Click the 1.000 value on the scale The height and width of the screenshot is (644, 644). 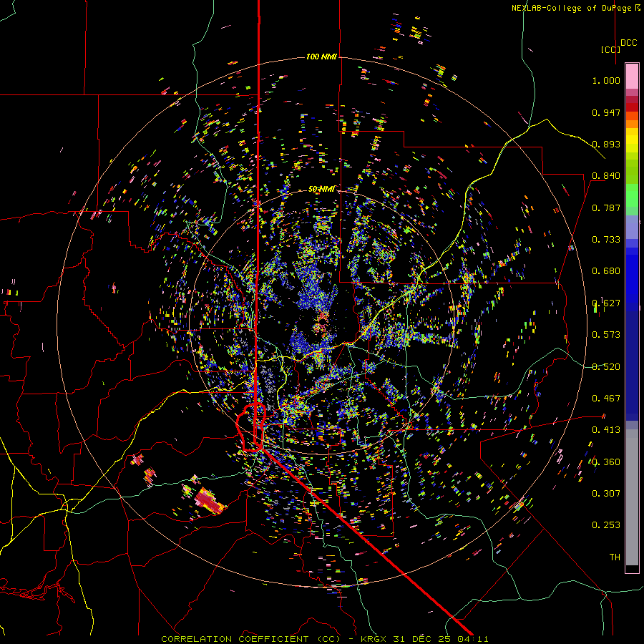pos(606,80)
